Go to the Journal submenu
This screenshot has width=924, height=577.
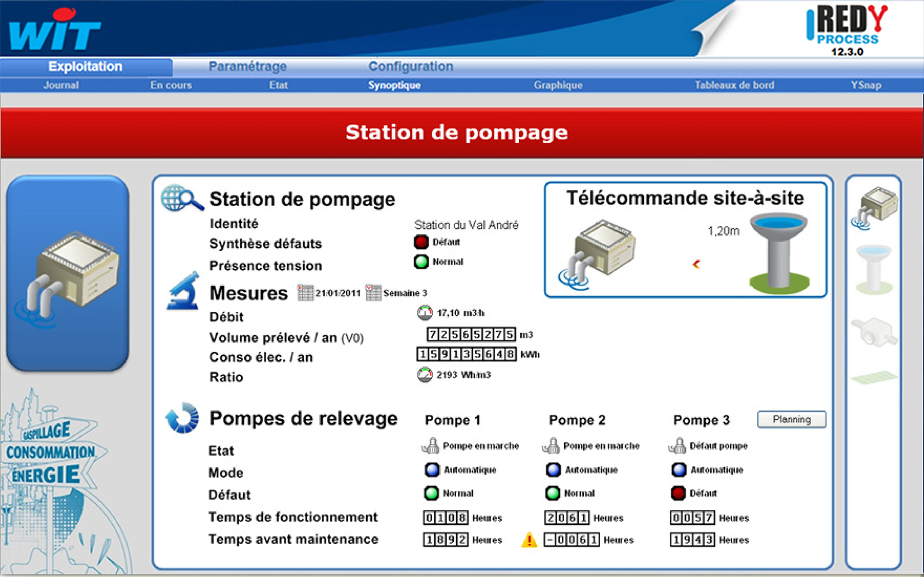pyautogui.click(x=61, y=85)
